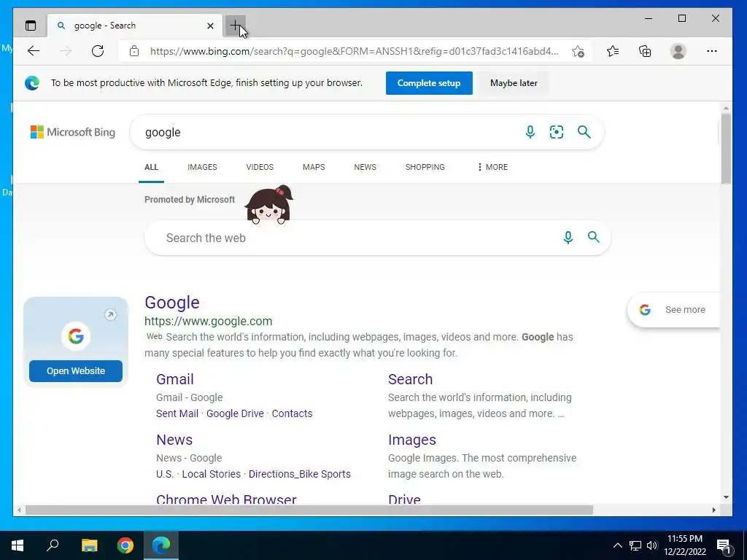The width and height of the screenshot is (747, 560).
Task: Show hidden tray icons chevron
Action: (617, 545)
